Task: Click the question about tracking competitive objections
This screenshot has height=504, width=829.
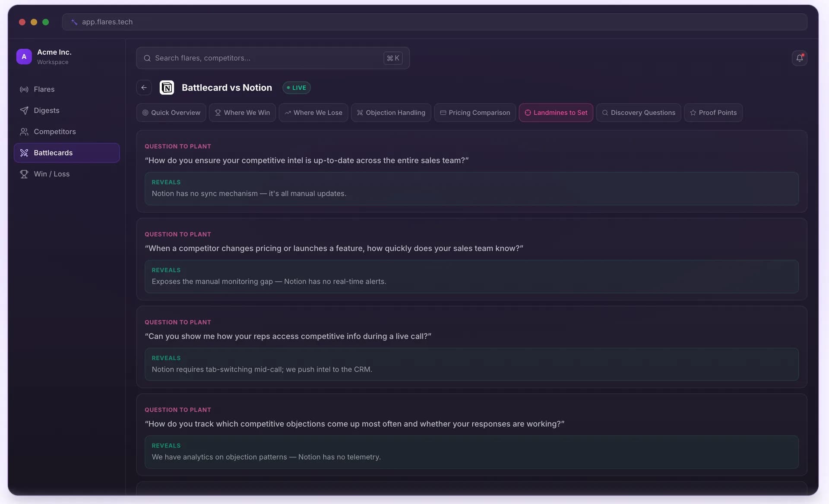Action: click(354, 424)
